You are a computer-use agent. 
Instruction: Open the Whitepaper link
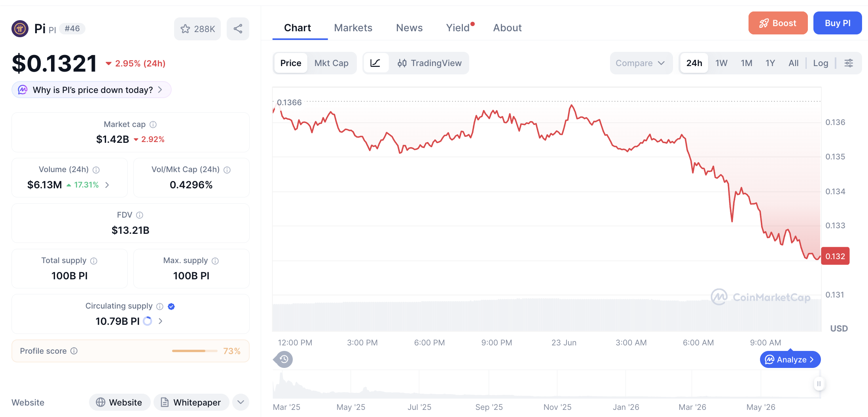coord(191,402)
